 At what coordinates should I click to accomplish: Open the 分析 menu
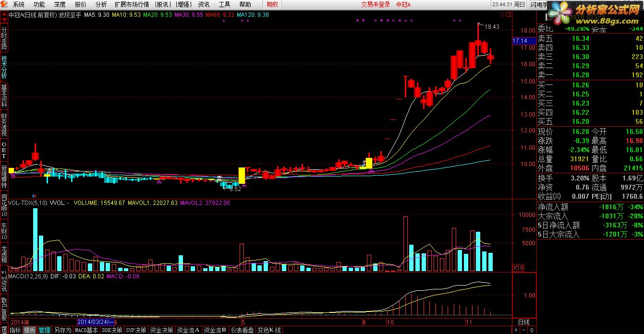point(101,4)
